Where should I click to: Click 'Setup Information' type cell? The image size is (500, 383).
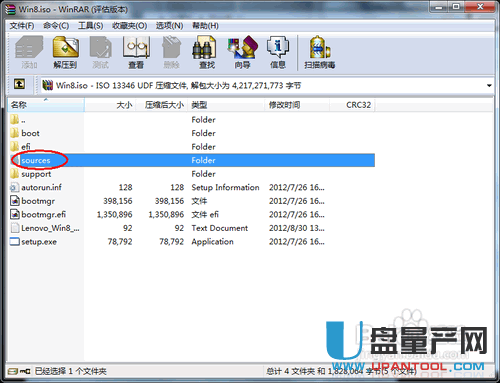(x=225, y=187)
